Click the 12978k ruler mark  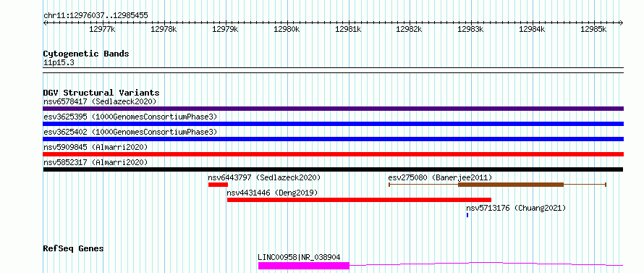pyautogui.click(x=164, y=29)
